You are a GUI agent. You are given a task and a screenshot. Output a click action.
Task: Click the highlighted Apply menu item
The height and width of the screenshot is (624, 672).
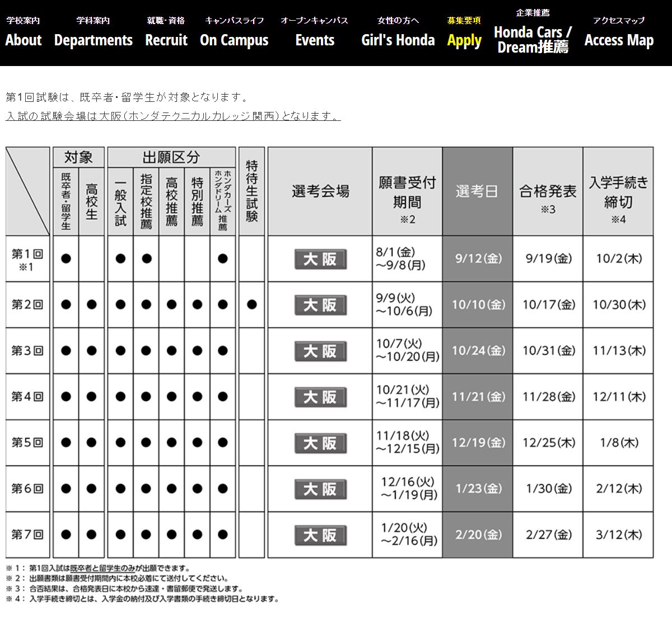tap(464, 33)
